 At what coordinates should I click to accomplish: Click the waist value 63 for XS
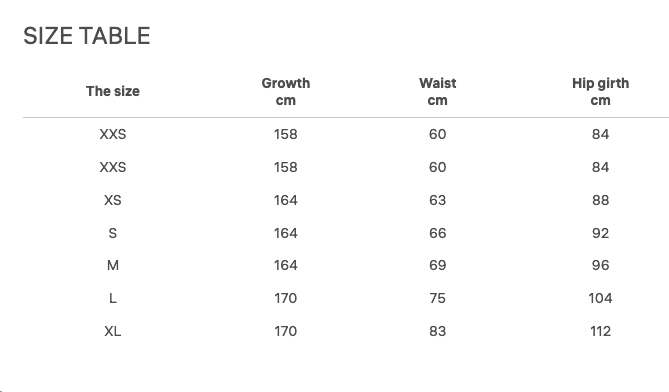coord(437,200)
